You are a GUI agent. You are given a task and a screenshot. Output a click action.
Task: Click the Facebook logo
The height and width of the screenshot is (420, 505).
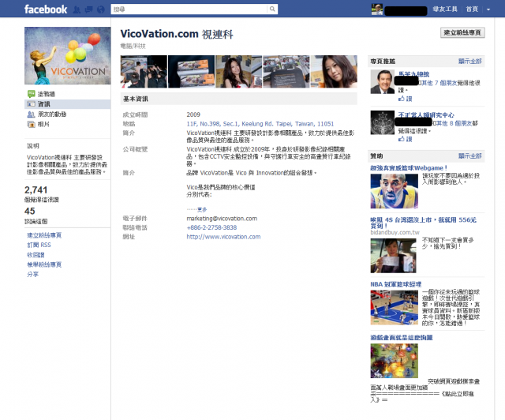tap(46, 9)
